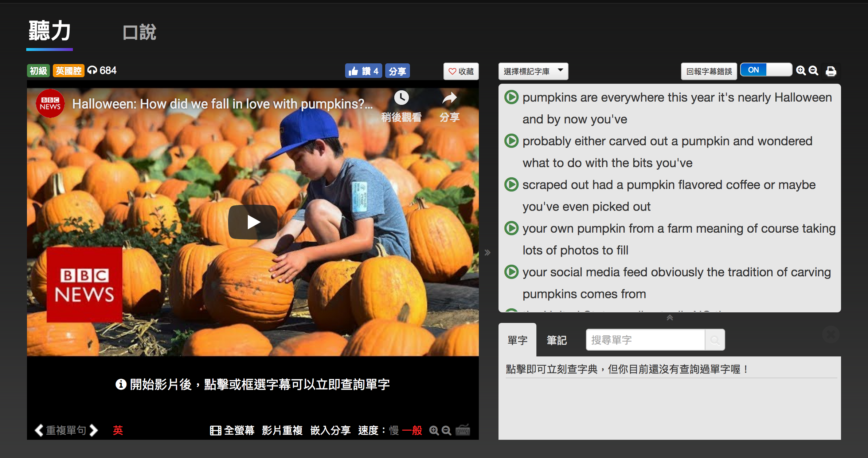Set playback speed to 慢
The height and width of the screenshot is (458, 868).
[394, 430]
